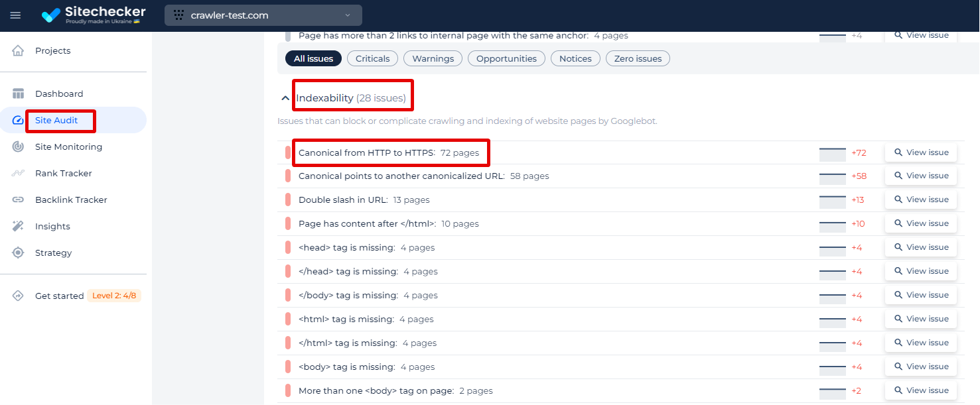View issue for <head> tag is missing
980x405 pixels.
click(x=921, y=247)
